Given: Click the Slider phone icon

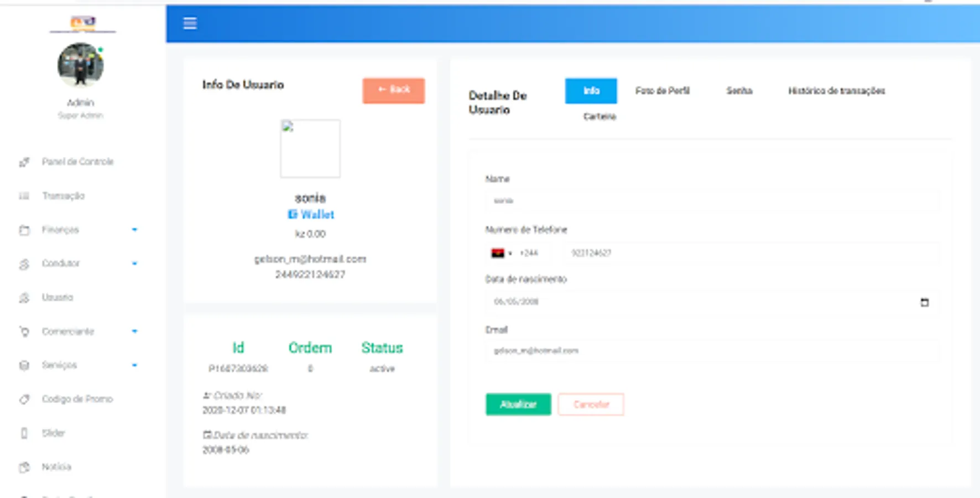Looking at the screenshot, I should (24, 433).
